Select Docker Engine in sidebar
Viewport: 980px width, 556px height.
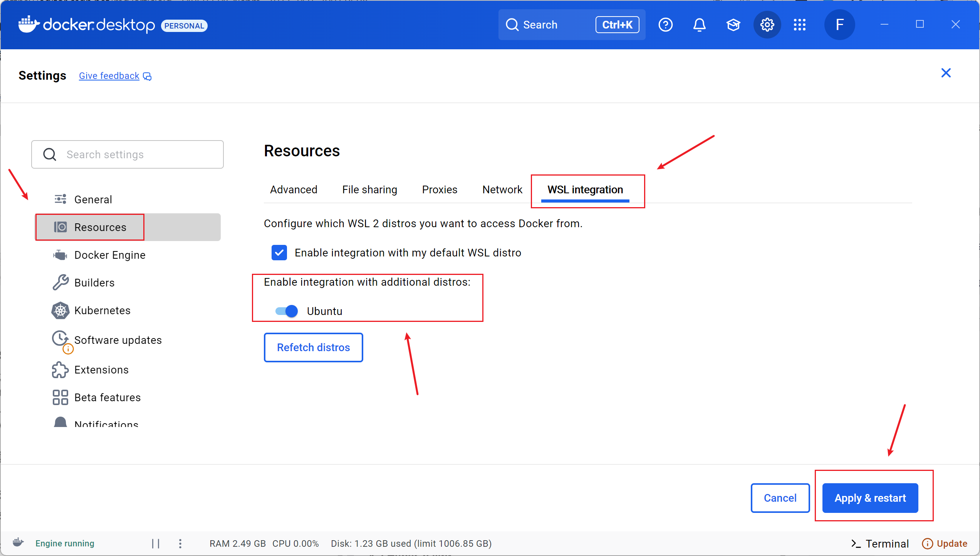pos(128,255)
